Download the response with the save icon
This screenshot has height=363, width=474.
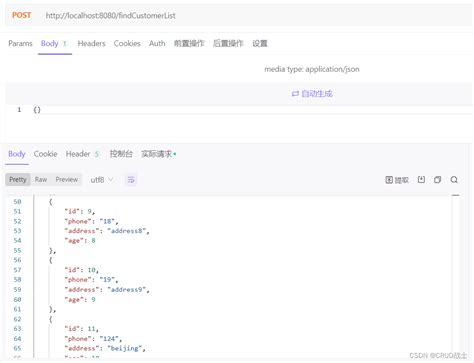[421, 180]
